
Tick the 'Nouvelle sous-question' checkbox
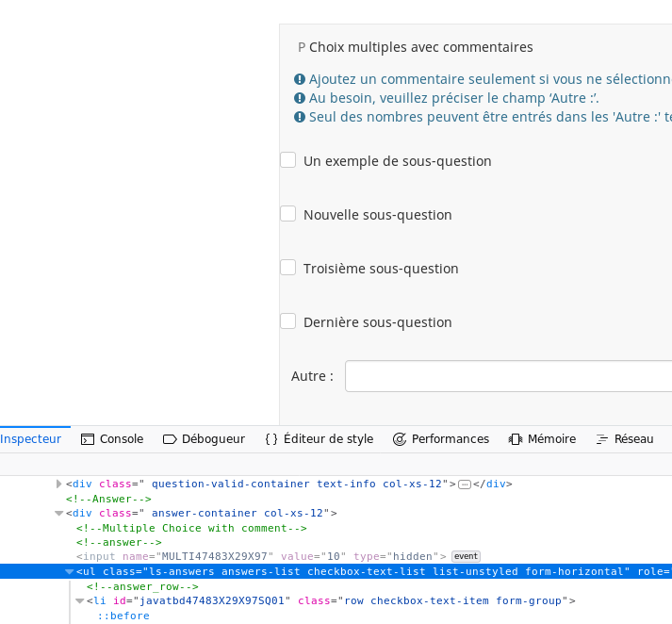coord(288,214)
